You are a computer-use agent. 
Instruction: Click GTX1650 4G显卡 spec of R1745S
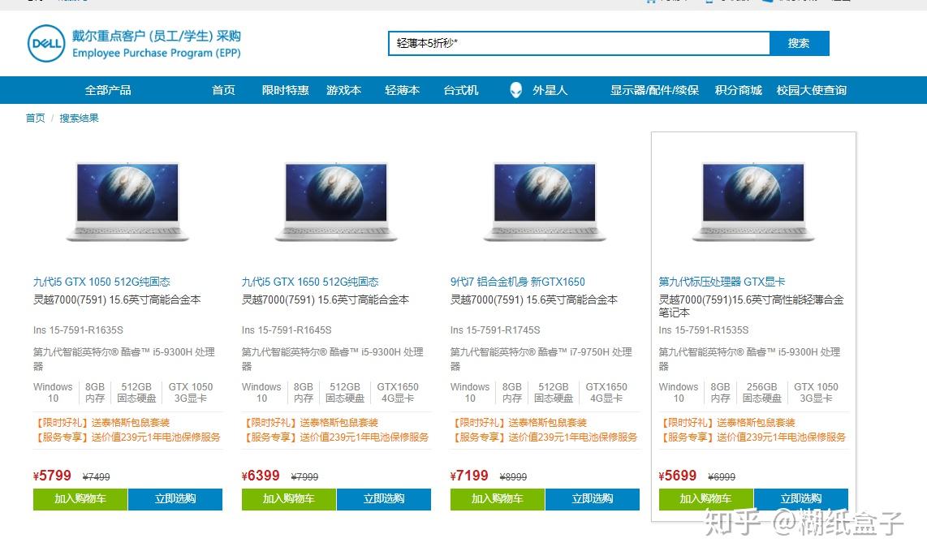pyautogui.click(x=606, y=393)
